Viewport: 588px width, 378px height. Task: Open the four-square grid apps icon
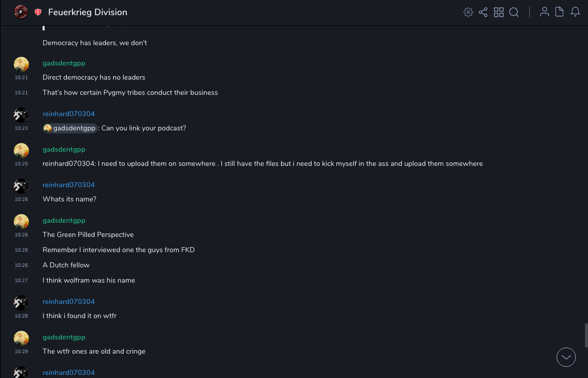click(x=499, y=12)
